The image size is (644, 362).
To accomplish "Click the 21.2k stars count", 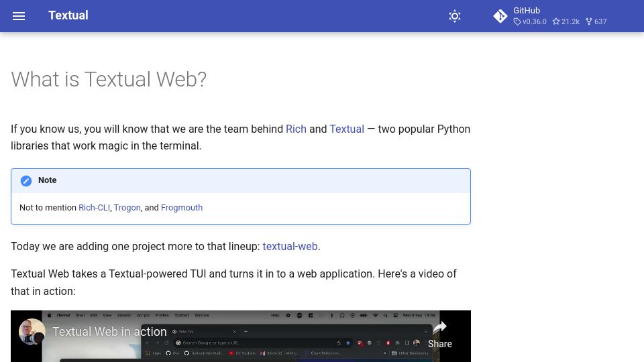I will 566,21.
